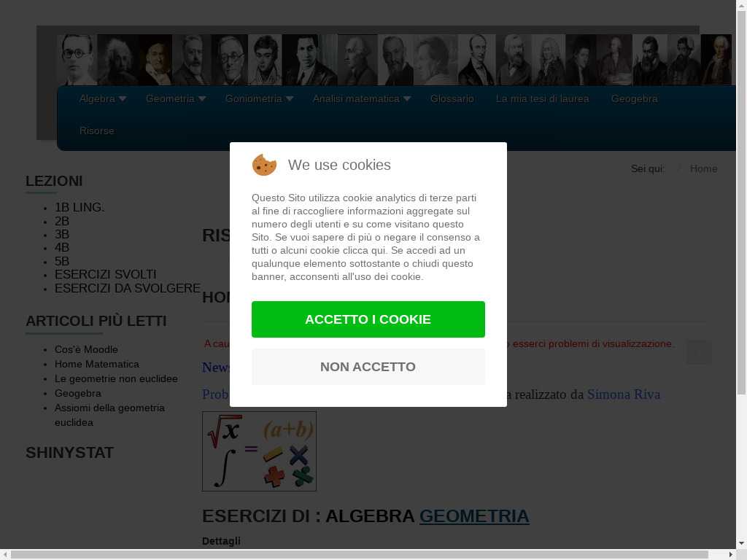
Task: Click the math symbols image thumbnail
Action: 259,451
